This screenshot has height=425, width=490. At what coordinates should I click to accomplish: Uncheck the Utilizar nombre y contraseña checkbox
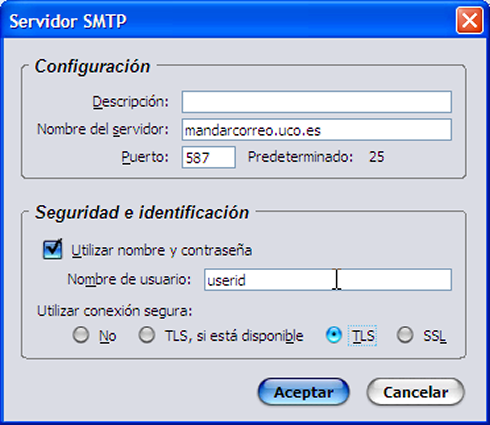[x=53, y=249]
